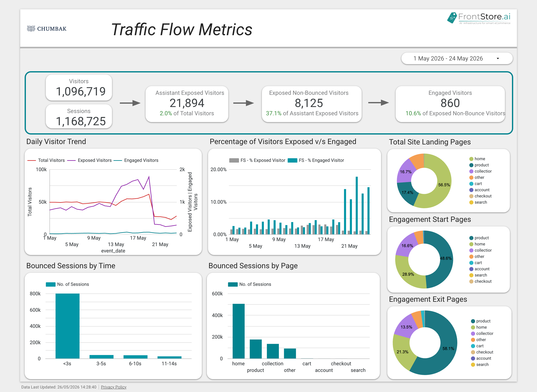Click cart legend dot in Engagement Exit Pages

tap(473, 346)
